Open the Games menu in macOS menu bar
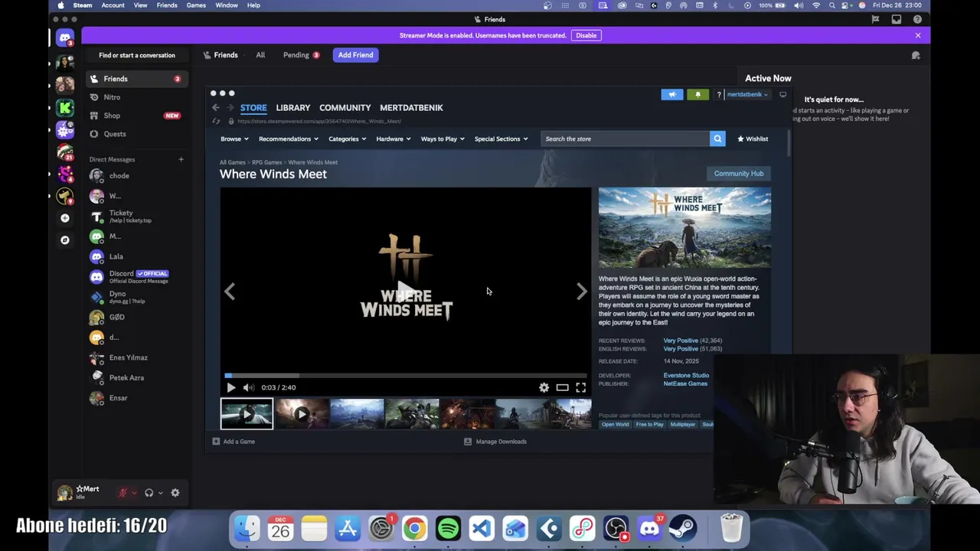The width and height of the screenshot is (980, 551). (196, 5)
